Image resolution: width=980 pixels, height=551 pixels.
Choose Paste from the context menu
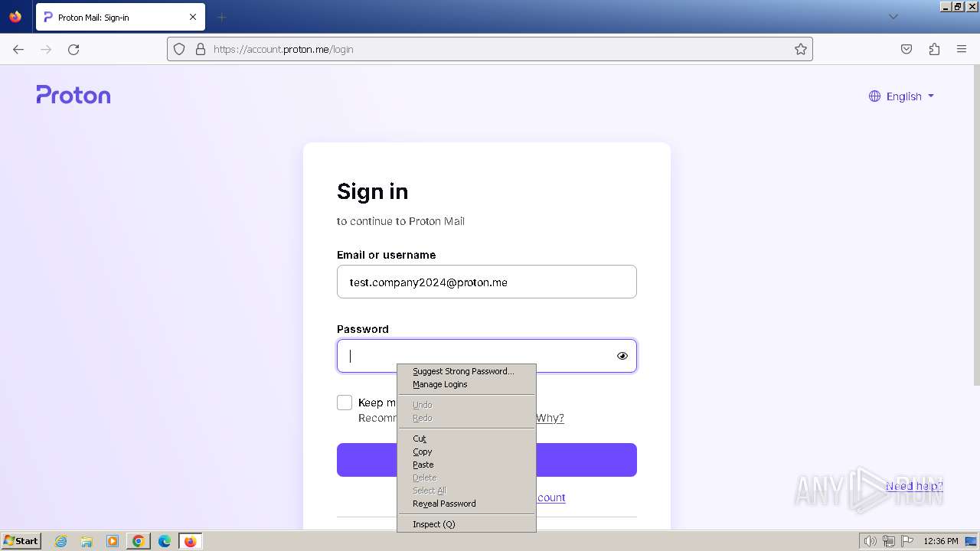[466, 465]
